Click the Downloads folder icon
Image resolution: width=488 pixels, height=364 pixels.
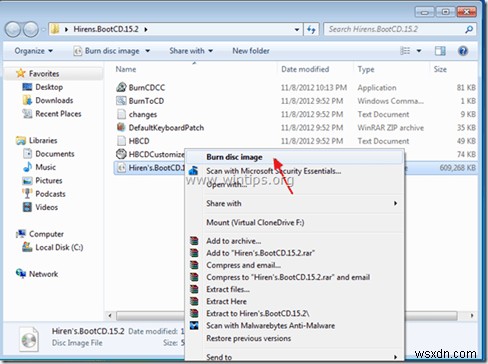tap(27, 100)
